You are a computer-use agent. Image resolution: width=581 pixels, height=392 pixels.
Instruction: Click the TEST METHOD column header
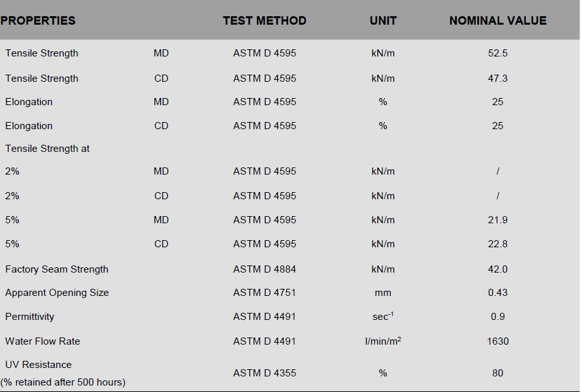264,21
